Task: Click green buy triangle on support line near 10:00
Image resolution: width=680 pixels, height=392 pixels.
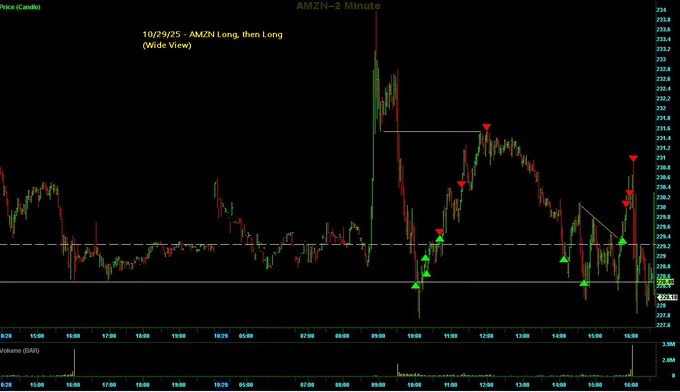Action: click(x=416, y=285)
